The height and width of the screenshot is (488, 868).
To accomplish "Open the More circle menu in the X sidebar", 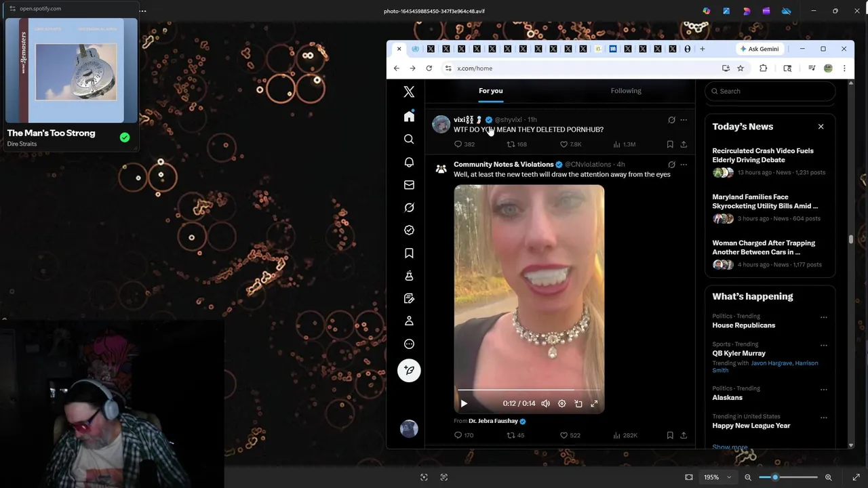I will click(409, 344).
